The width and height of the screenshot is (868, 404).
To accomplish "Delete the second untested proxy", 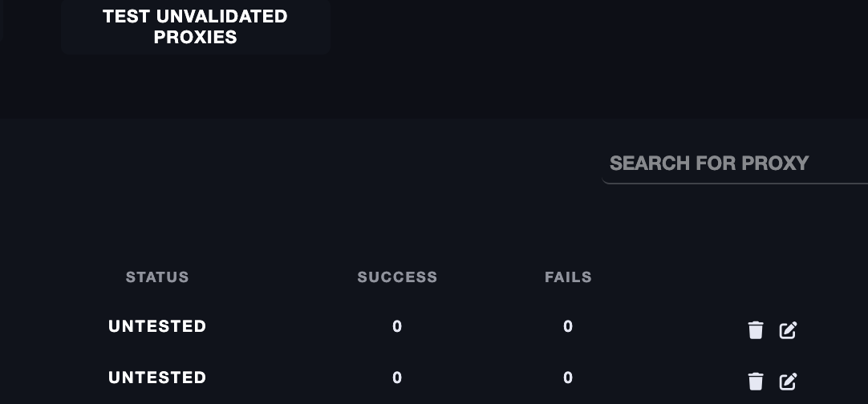I will pyautogui.click(x=756, y=381).
